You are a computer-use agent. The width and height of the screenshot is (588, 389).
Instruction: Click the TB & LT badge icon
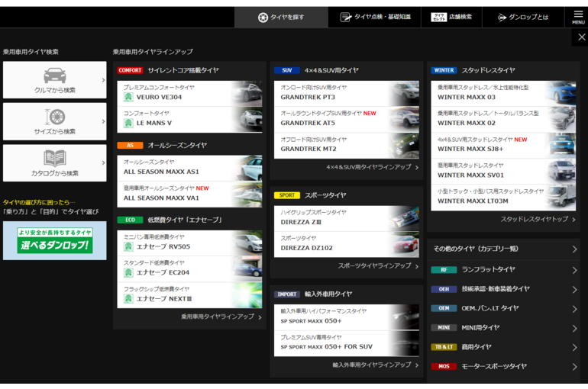(444, 347)
